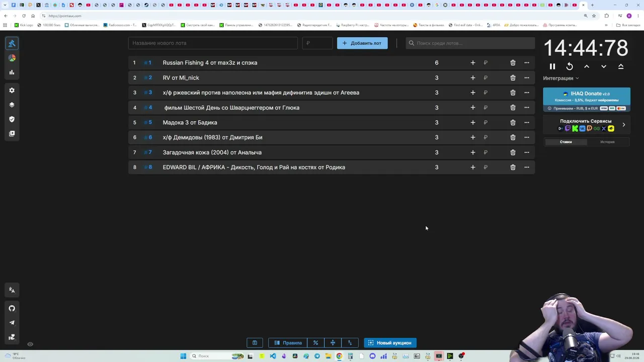Add amount to Демидовы (1983) lot
The width and height of the screenshot is (644, 362).
click(472, 137)
